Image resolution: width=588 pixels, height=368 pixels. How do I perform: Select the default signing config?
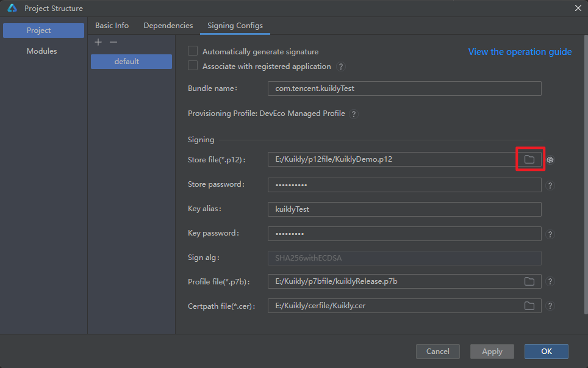pos(131,62)
